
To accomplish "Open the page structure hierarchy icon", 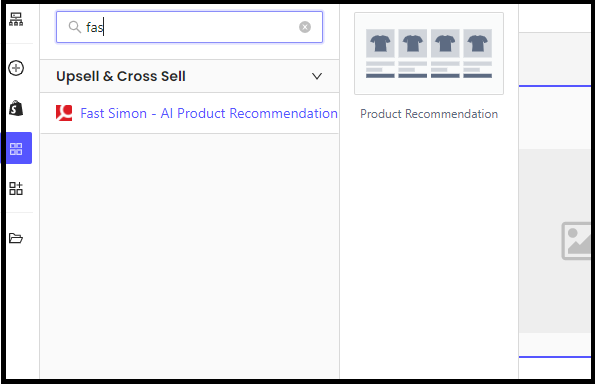I will tap(16, 19).
